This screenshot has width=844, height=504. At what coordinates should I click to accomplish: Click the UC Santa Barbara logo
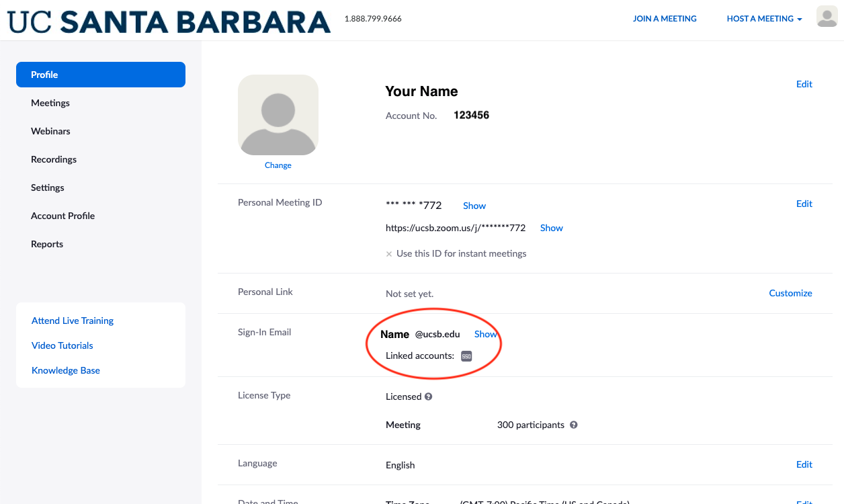(x=169, y=21)
